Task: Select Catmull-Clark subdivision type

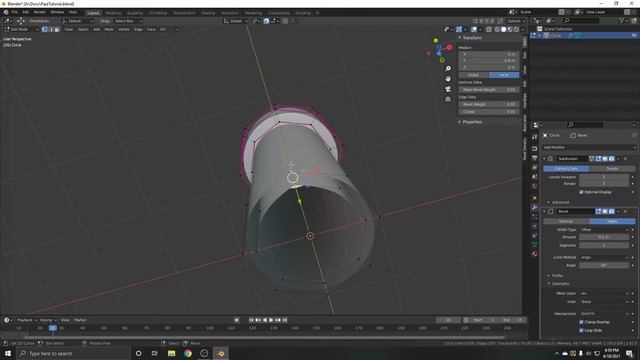Action: pos(566,169)
